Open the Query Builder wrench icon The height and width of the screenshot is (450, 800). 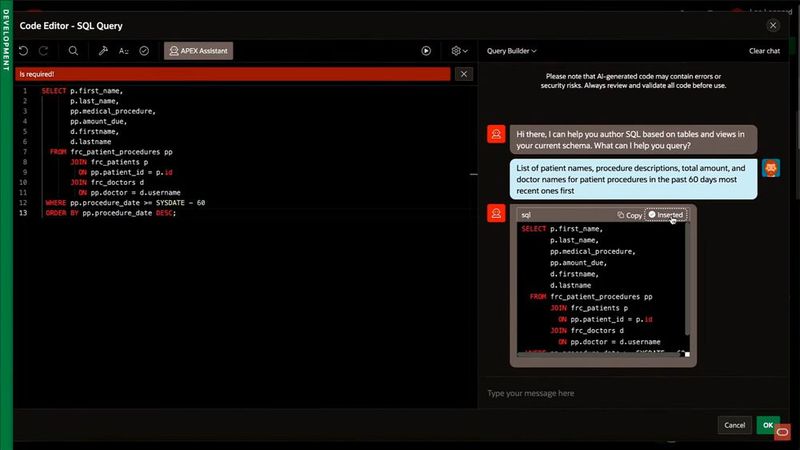click(103, 51)
